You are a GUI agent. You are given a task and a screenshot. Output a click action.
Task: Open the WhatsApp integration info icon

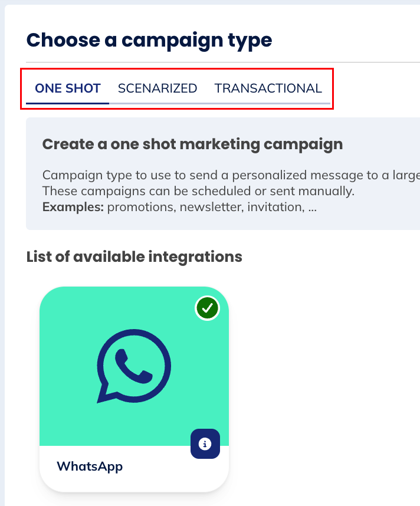tap(205, 444)
